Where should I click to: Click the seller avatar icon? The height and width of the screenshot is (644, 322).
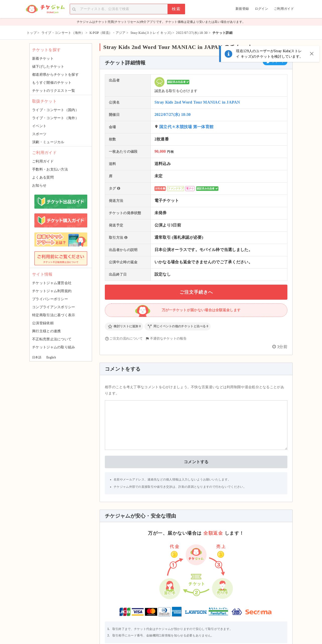tap(159, 82)
